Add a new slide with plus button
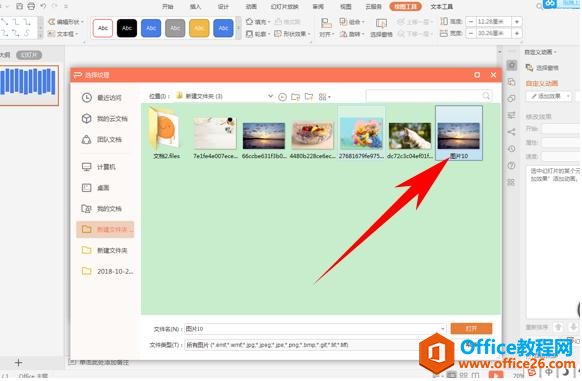Image resolution: width=582 pixels, height=381 pixels. pyautogui.click(x=18, y=362)
